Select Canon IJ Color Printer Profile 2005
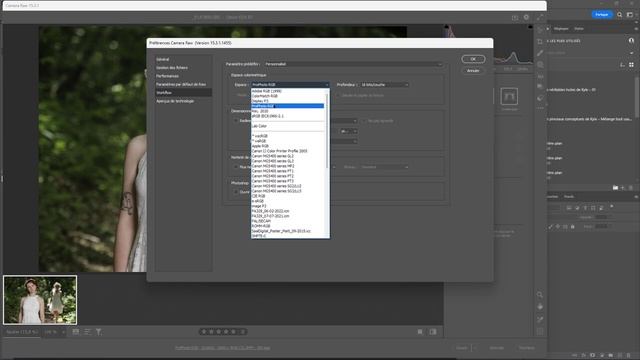Viewport: 640px width, 360px height. [x=280, y=151]
